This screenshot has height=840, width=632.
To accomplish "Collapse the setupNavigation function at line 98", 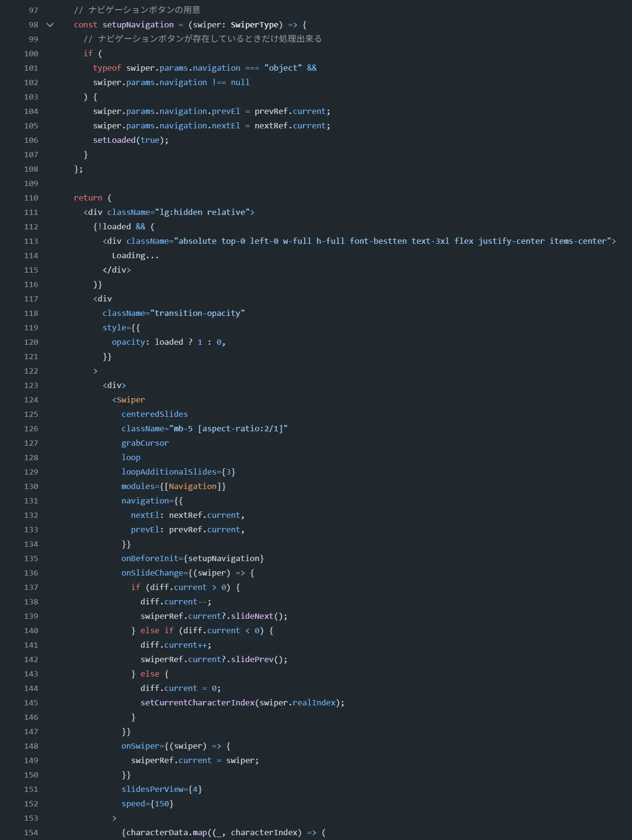I will (x=50, y=25).
